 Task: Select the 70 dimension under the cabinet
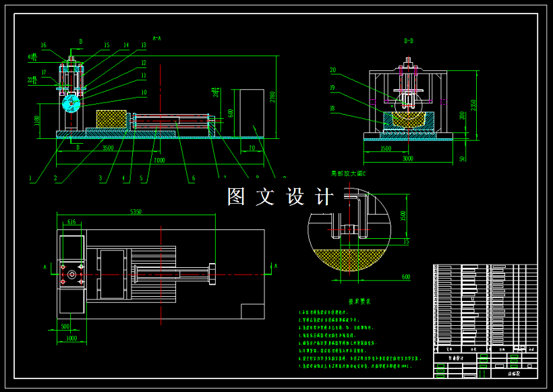coord(252,148)
